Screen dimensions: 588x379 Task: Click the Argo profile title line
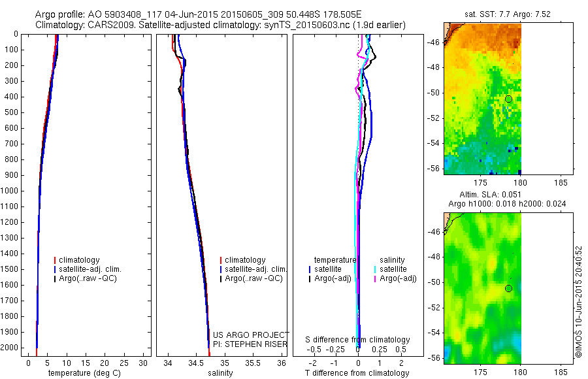pos(199,14)
